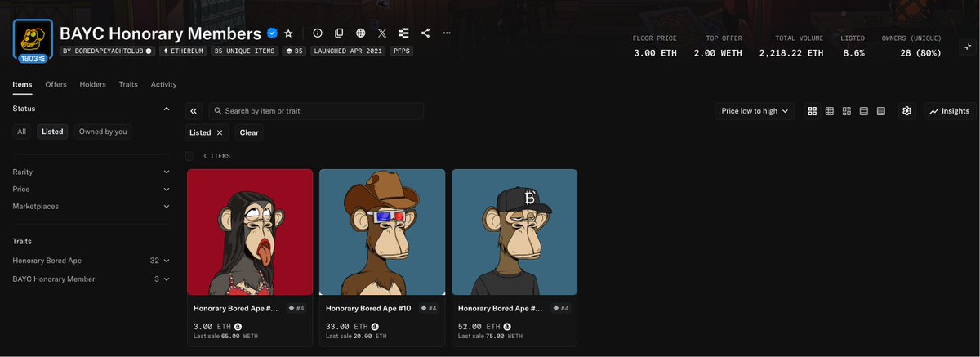Collapse the Status filter section
The image size is (980, 357).
coord(91,109)
